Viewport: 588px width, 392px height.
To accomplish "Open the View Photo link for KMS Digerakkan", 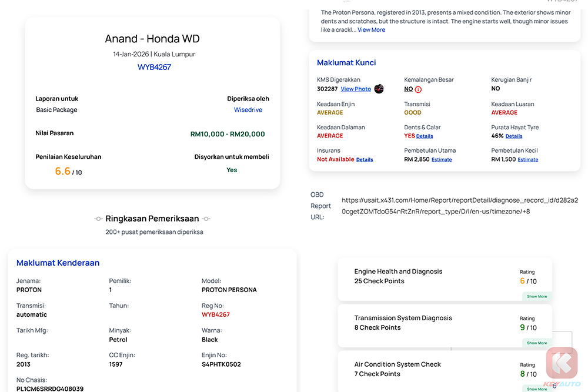I will pyautogui.click(x=356, y=89).
